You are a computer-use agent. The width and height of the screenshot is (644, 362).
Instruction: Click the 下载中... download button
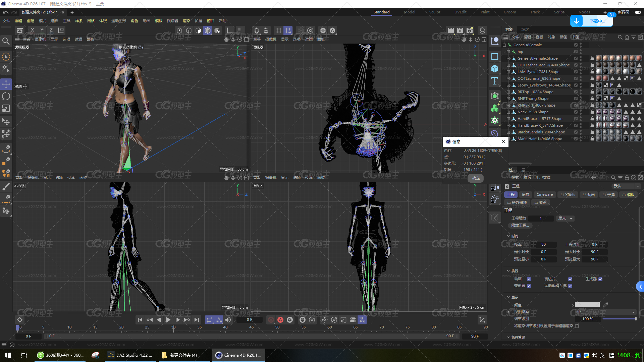pyautogui.click(x=597, y=21)
